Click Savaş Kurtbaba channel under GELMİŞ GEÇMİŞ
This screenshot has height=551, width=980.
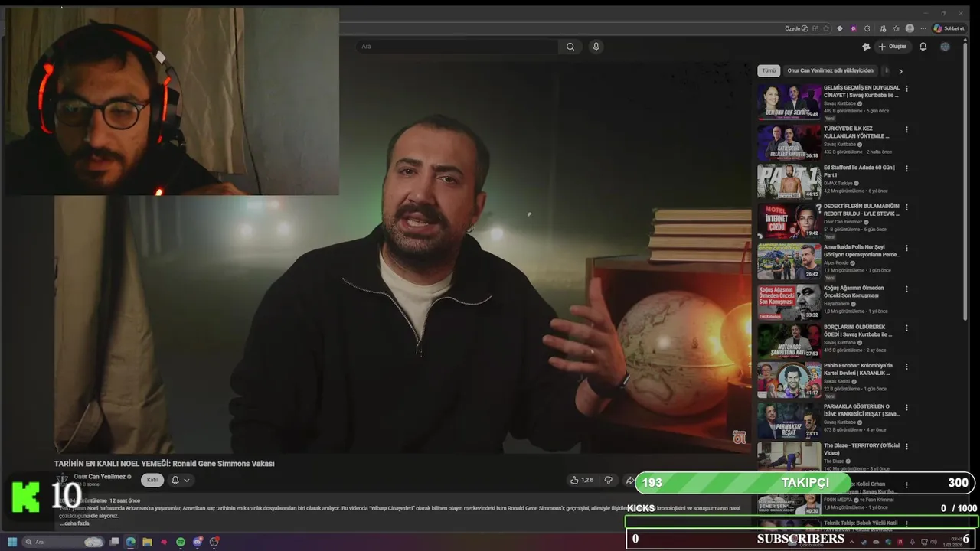(840, 103)
